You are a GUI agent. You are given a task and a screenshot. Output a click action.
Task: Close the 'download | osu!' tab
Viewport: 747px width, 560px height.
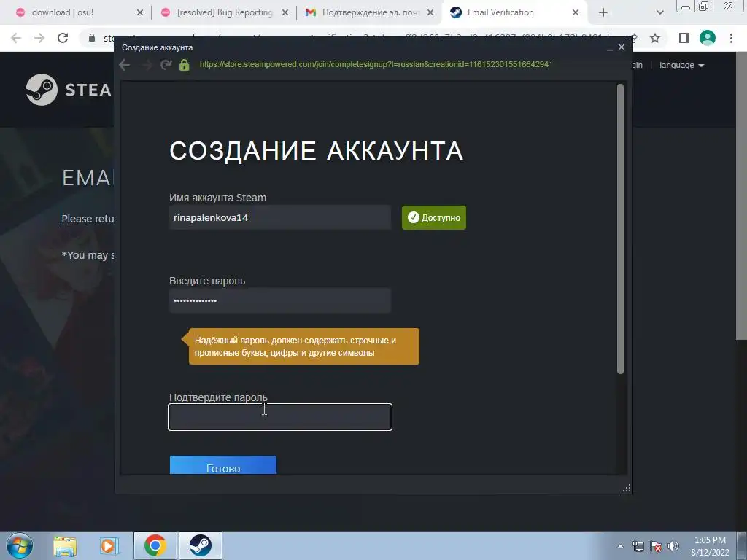(139, 12)
